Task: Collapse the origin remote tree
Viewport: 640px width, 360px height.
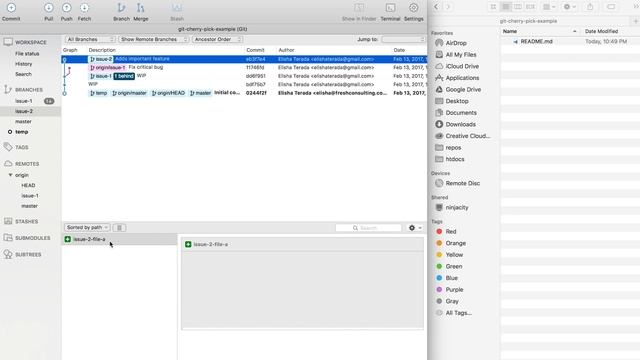Action: pos(10,175)
